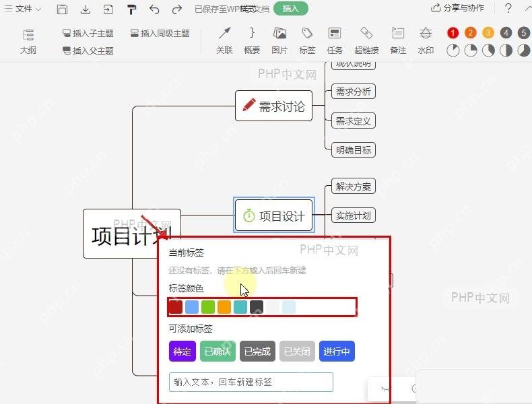The image size is (532, 404).
Task: Select the 需求分析 subtopic
Action: [353, 92]
